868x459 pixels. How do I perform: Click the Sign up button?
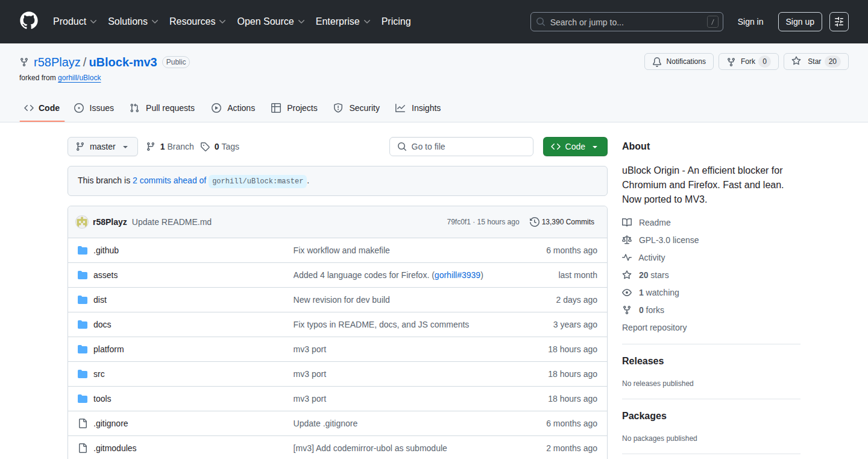point(800,22)
